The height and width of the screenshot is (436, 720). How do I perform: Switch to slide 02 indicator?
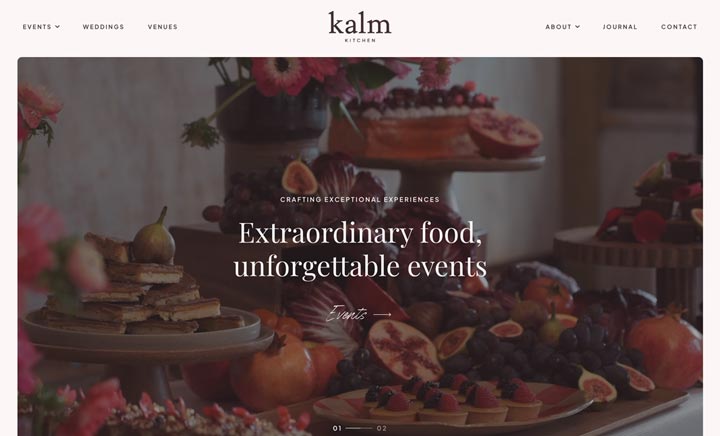pos(382,428)
